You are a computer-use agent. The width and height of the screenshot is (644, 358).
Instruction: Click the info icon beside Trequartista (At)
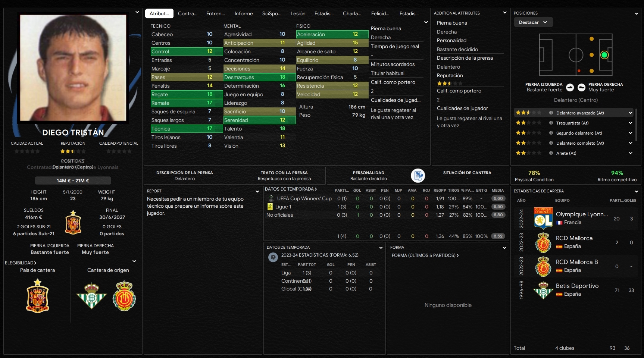(551, 123)
